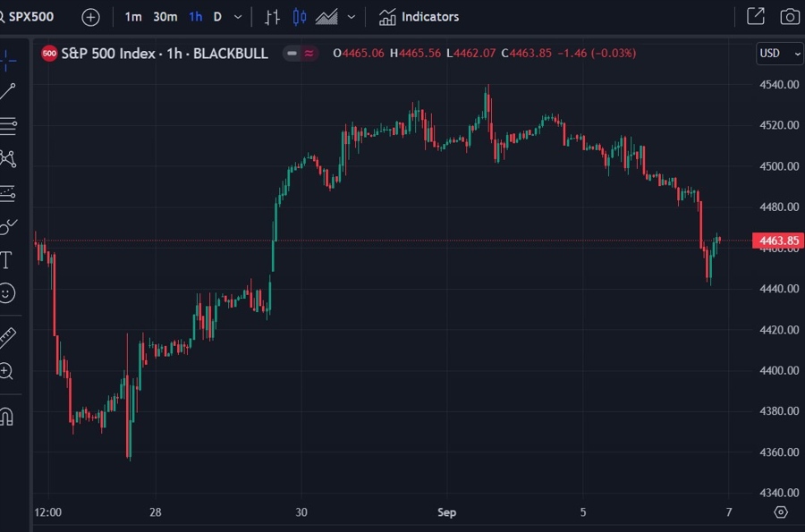Viewport: 805px width, 532px height.
Task: Select the 1h timeframe
Action: 196,17
